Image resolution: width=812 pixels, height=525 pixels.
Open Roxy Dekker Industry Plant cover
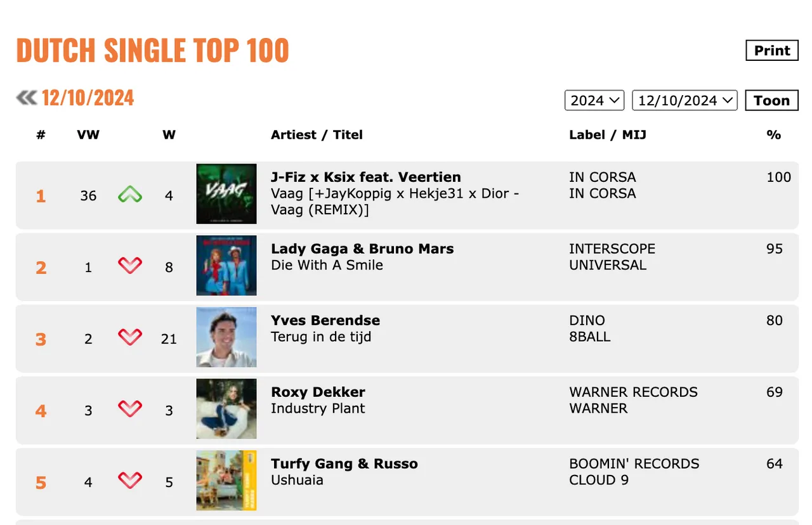(x=226, y=409)
